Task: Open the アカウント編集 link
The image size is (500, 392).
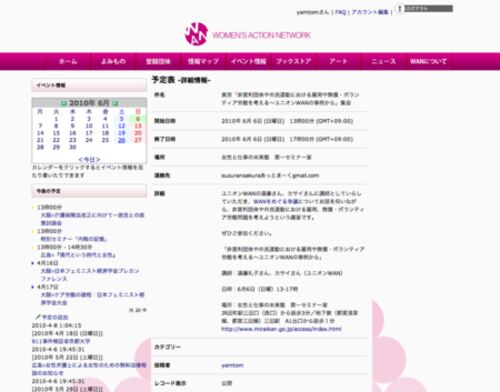Action: (x=370, y=12)
